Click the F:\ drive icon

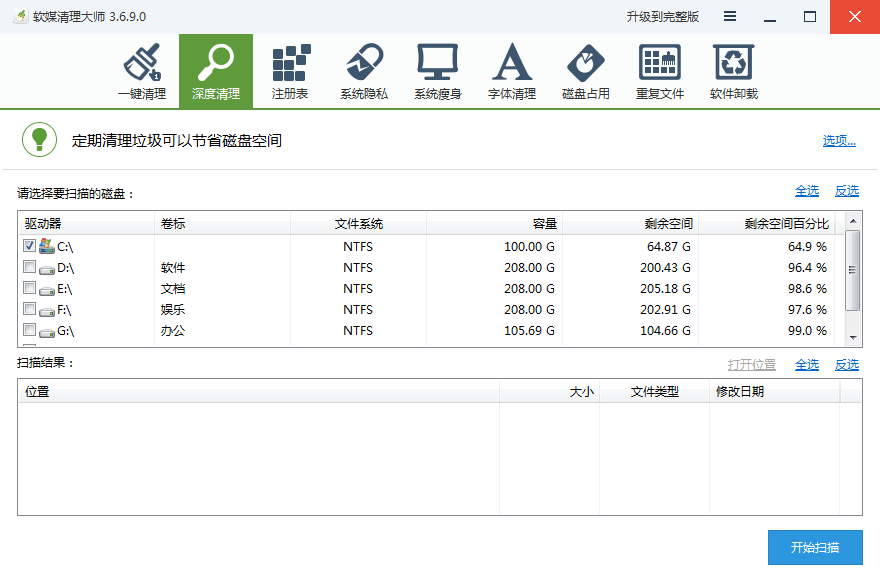coord(47,311)
